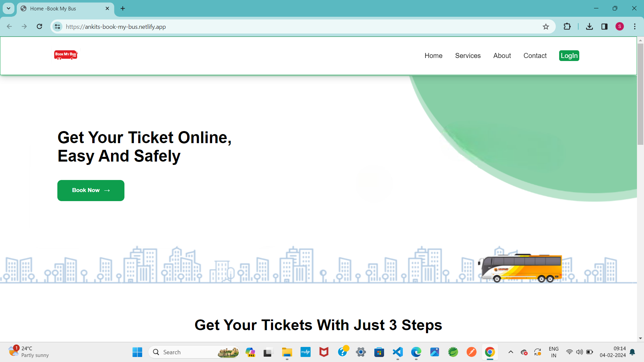Show hidden system tray icons

point(511,352)
